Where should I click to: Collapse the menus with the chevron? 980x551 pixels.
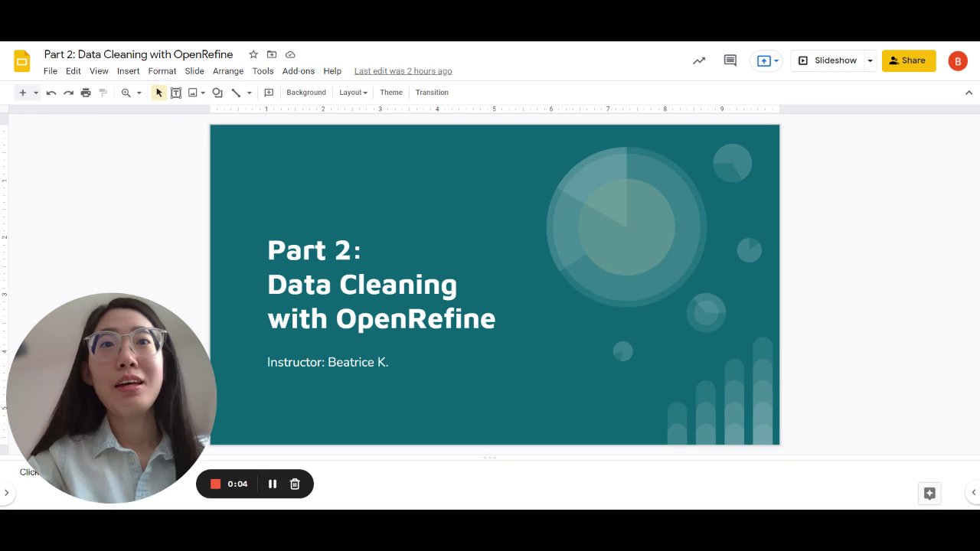(x=969, y=93)
